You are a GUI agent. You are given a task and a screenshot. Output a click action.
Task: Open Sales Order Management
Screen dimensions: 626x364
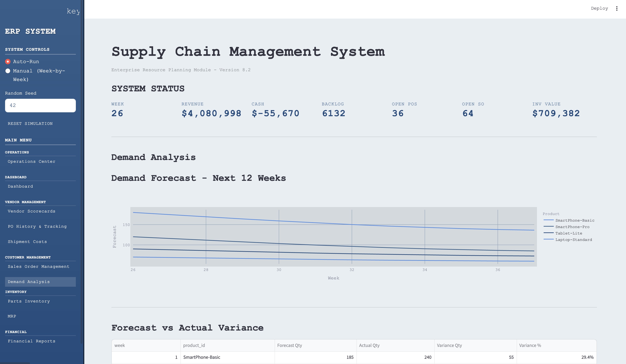tap(38, 267)
